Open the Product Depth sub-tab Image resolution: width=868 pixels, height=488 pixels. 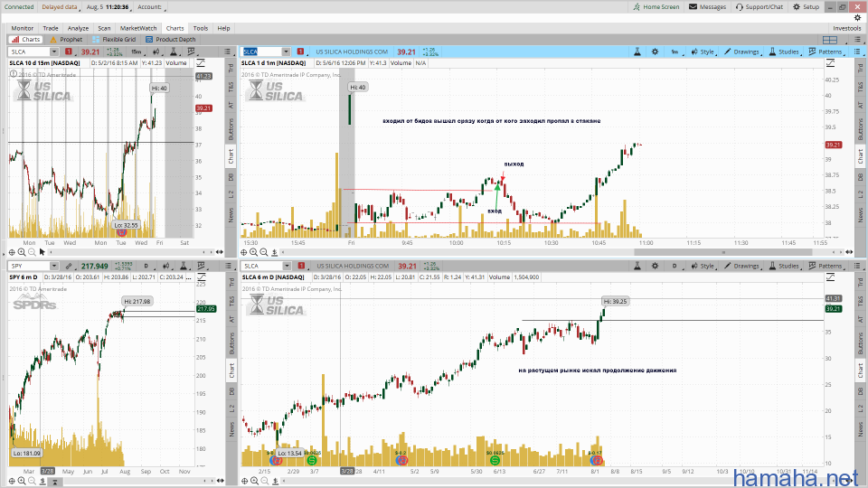click(171, 39)
